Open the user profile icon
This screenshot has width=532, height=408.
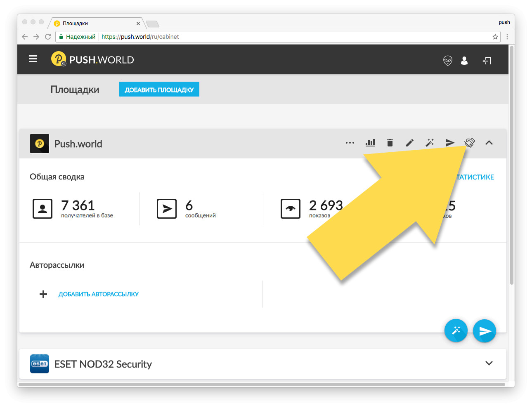(x=464, y=61)
